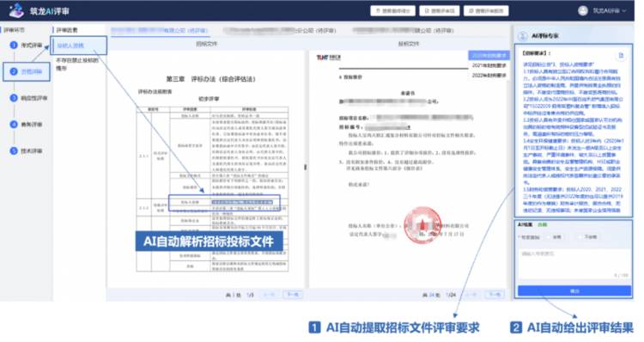Click the company logo atop the bid document
Screen dimensions: 644x342
click(329, 58)
